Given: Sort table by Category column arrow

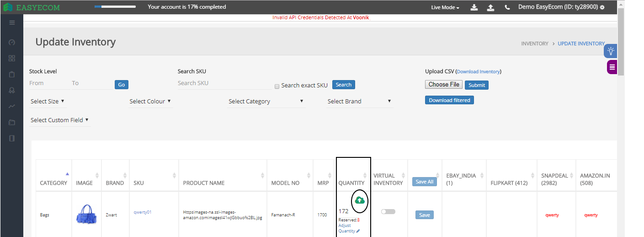Looking at the screenshot, I should 68,174.
